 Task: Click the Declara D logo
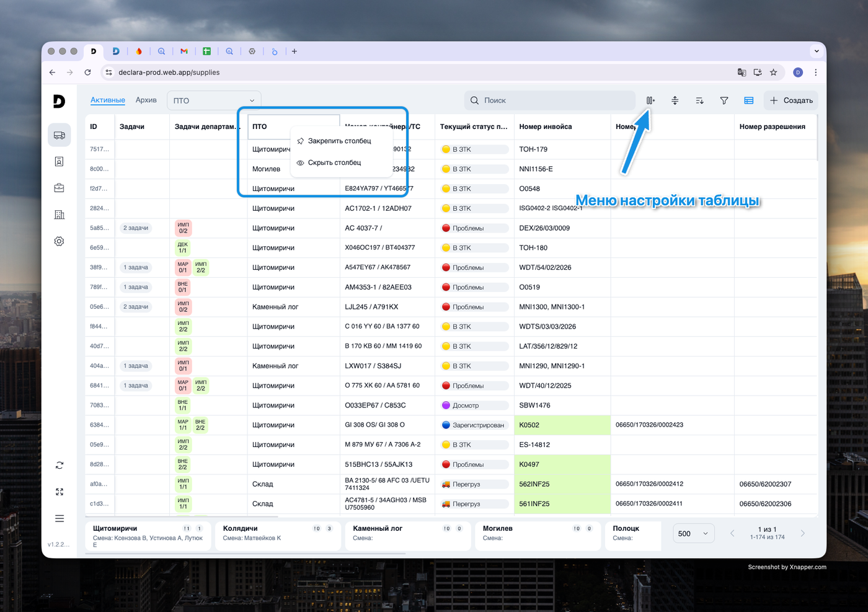(59, 101)
